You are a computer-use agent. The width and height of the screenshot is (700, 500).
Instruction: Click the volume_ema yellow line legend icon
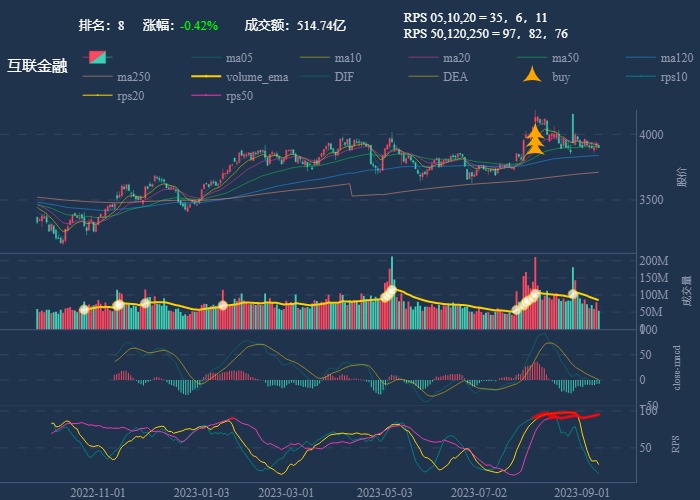coord(207,76)
